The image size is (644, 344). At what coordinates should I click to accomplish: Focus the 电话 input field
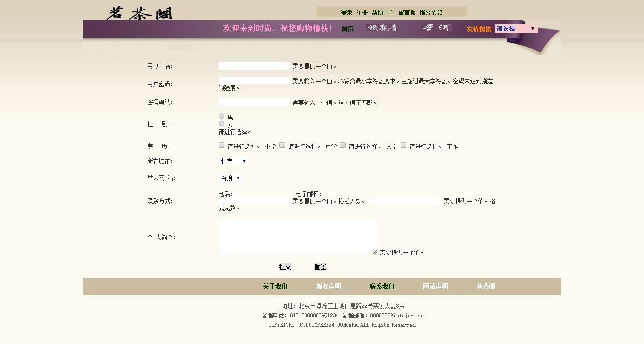(254, 201)
